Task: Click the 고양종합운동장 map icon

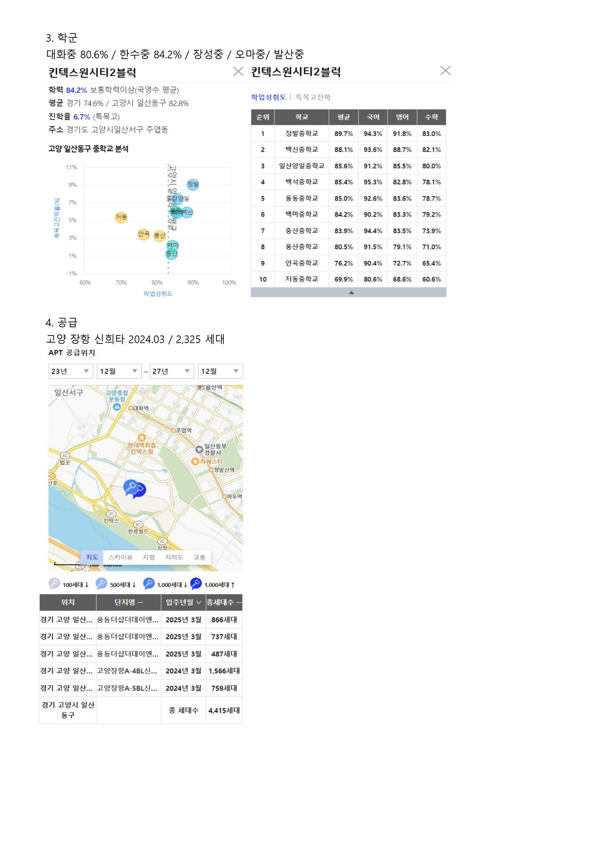Action: pyautogui.click(x=117, y=407)
